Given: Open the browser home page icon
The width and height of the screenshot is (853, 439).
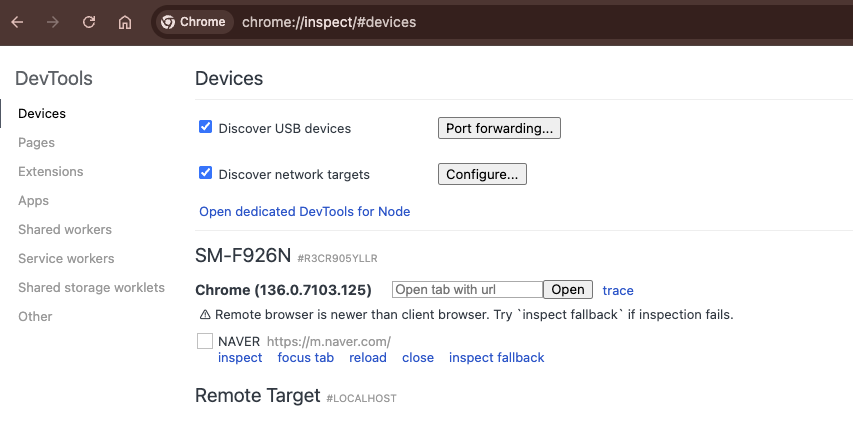Looking at the screenshot, I should (125, 22).
